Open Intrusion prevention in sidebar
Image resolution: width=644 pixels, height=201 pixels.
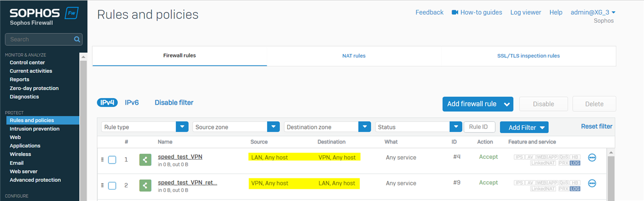(x=35, y=129)
